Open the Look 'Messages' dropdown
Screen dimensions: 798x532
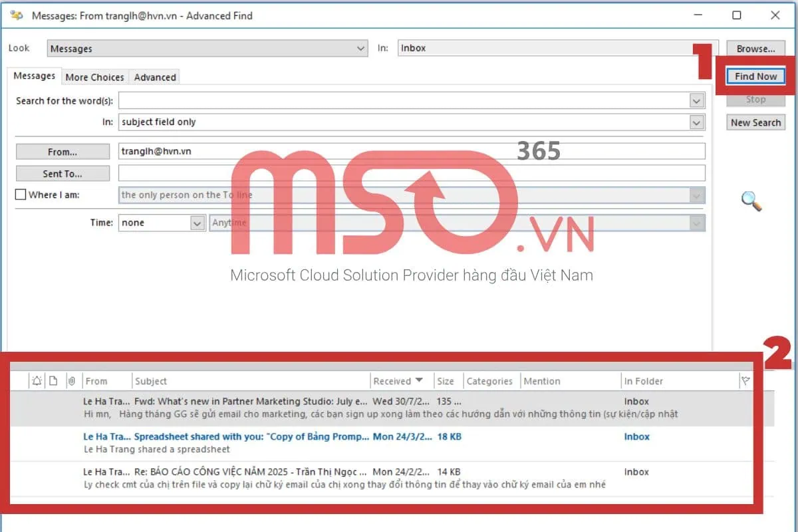pos(360,48)
